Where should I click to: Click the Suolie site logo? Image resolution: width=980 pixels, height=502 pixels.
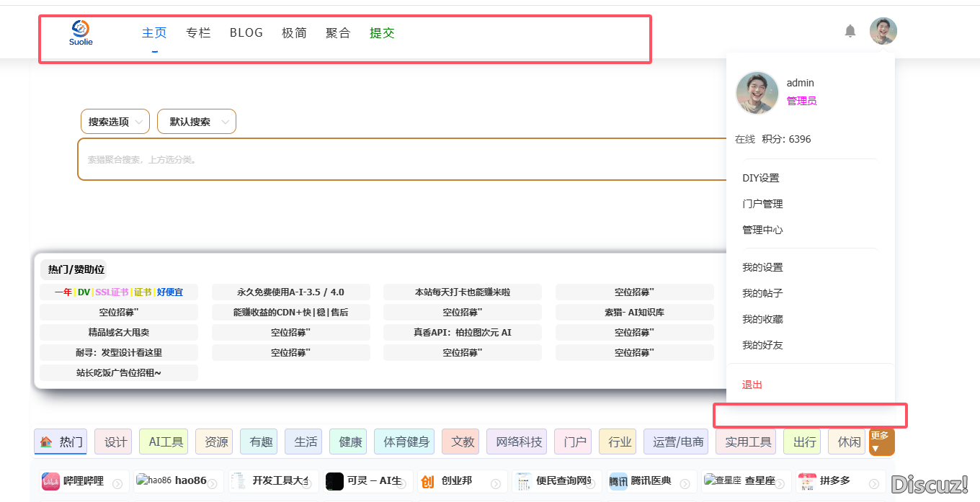(x=80, y=32)
